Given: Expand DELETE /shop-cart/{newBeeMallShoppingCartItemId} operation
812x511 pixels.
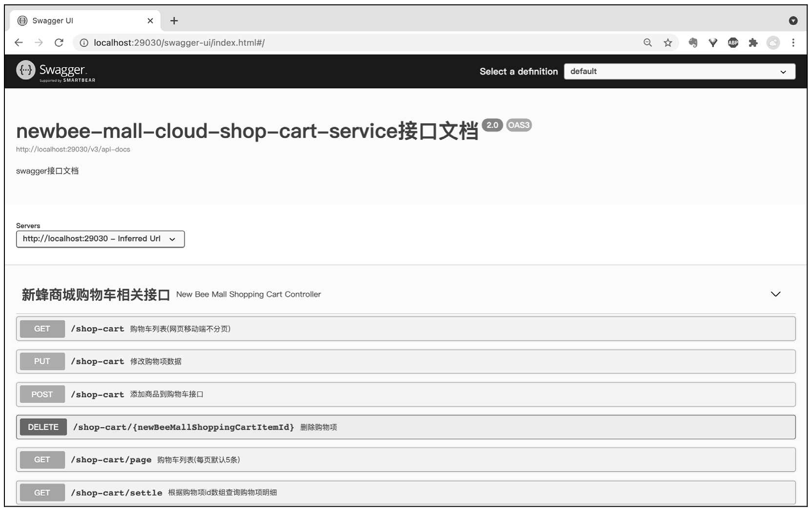Looking at the screenshot, I should coord(406,427).
